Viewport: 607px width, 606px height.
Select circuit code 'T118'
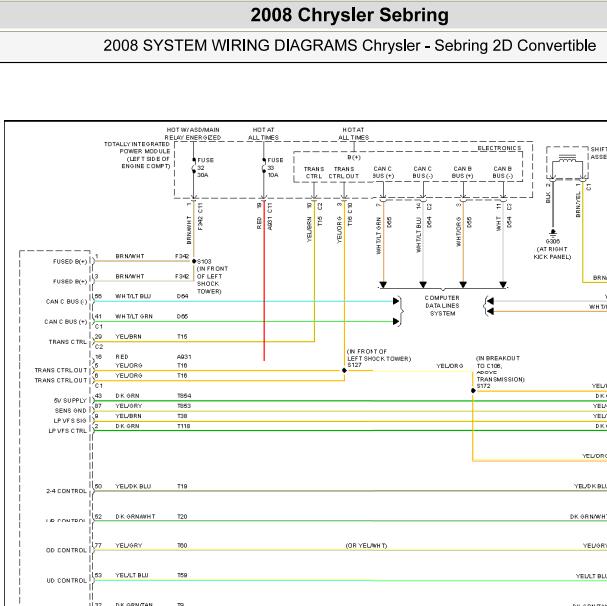[183, 426]
